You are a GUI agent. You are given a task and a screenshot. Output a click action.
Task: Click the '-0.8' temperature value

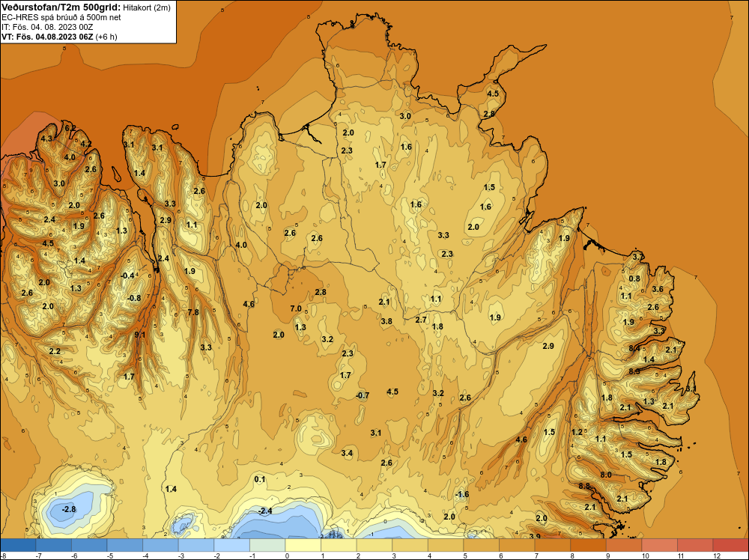[134, 299]
